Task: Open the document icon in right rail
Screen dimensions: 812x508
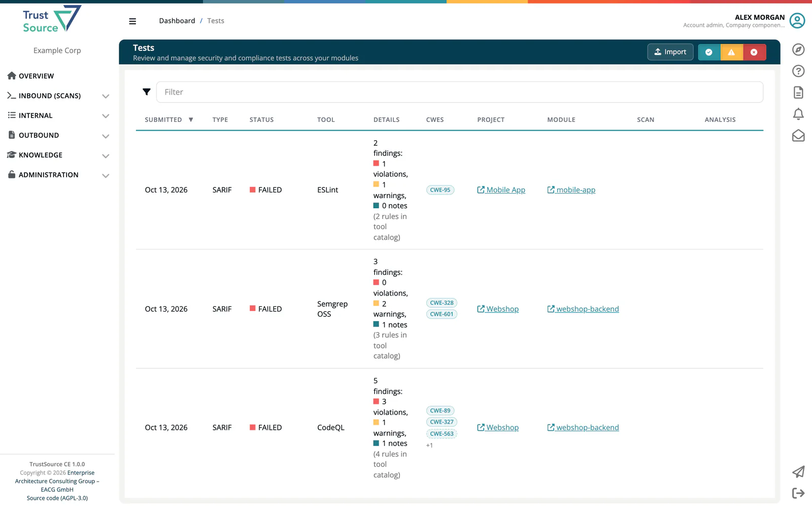Action: 798,92
